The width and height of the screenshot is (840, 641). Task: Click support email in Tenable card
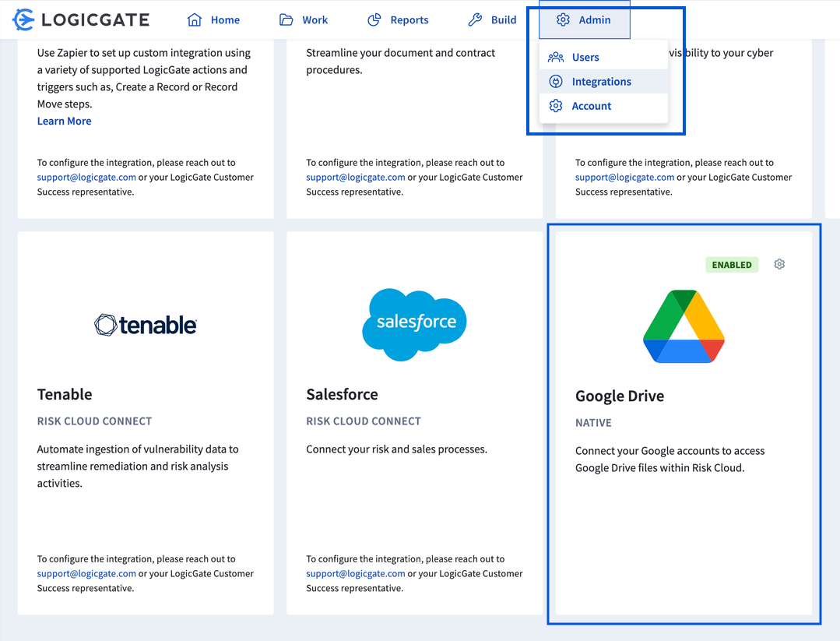(86, 573)
